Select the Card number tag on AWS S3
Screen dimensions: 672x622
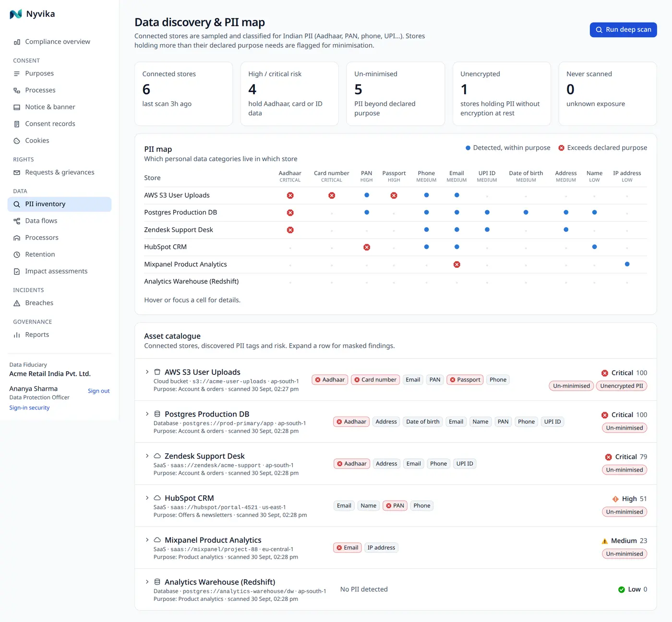tap(375, 380)
